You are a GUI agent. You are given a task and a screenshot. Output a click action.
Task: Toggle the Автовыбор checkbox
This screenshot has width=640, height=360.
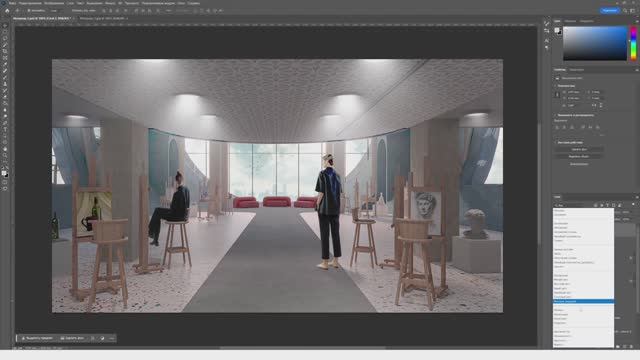pyautogui.click(x=29, y=11)
